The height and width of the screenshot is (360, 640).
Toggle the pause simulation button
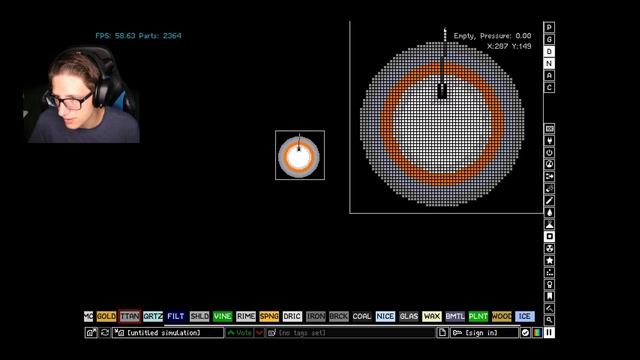pos(549,333)
